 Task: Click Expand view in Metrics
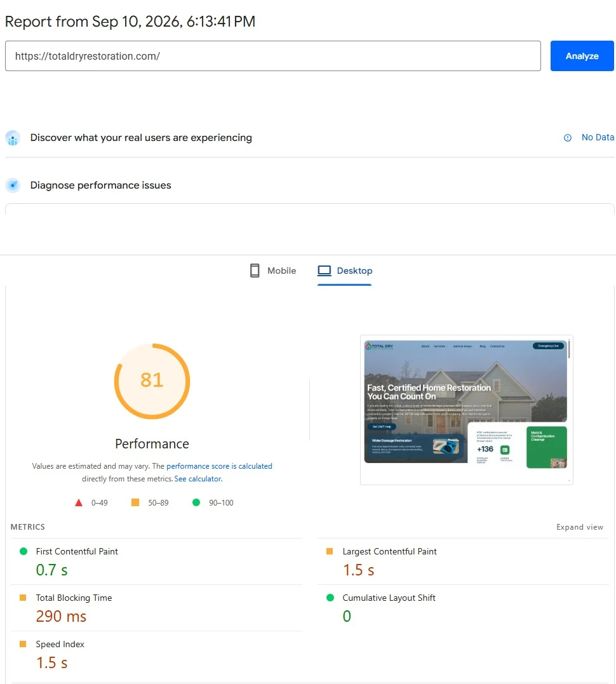580,527
